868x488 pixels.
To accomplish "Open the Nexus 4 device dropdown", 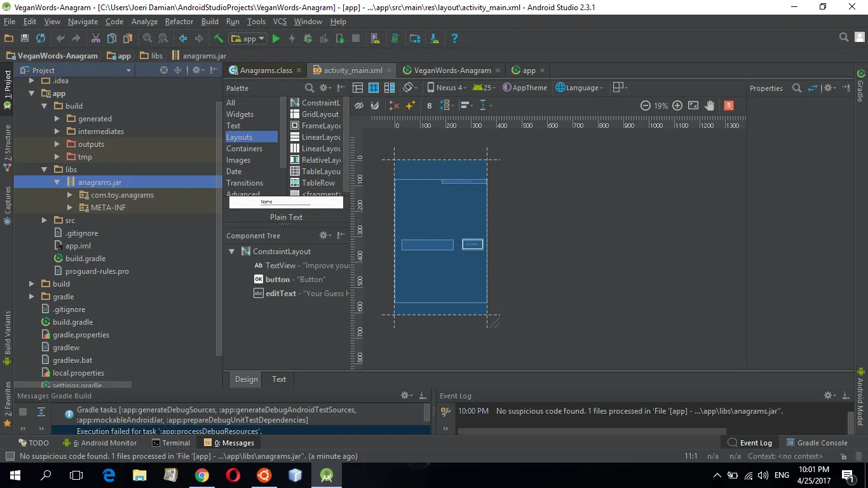I will coord(447,88).
